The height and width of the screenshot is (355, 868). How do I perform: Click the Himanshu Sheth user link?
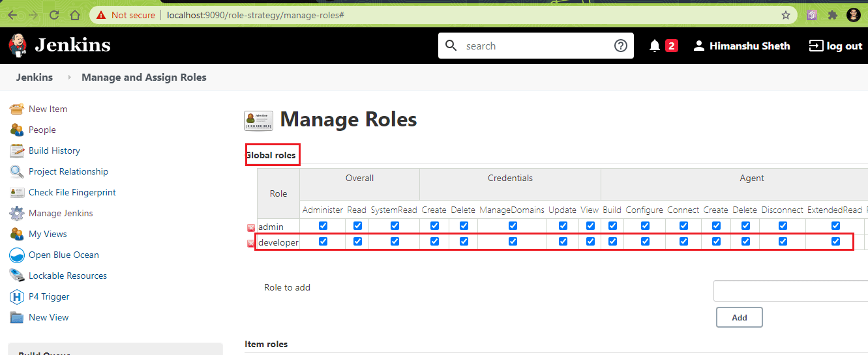click(x=750, y=46)
